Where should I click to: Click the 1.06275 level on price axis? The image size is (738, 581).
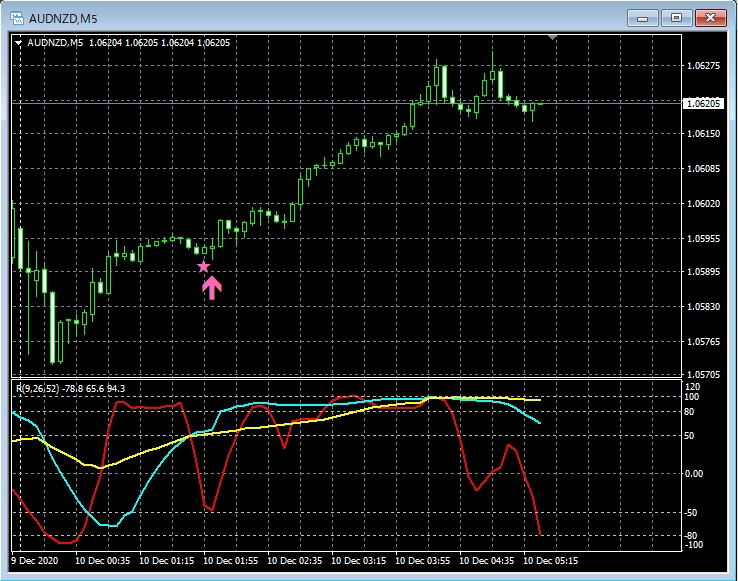(705, 66)
